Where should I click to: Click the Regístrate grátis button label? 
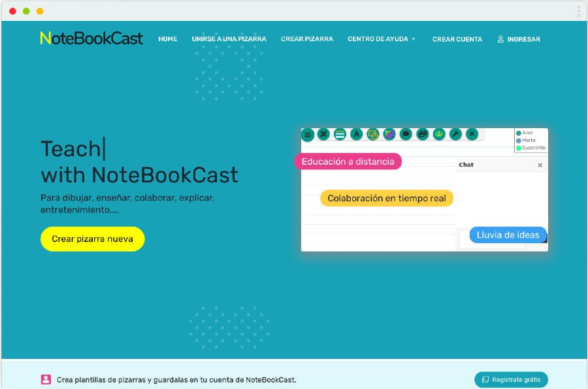pos(516,380)
